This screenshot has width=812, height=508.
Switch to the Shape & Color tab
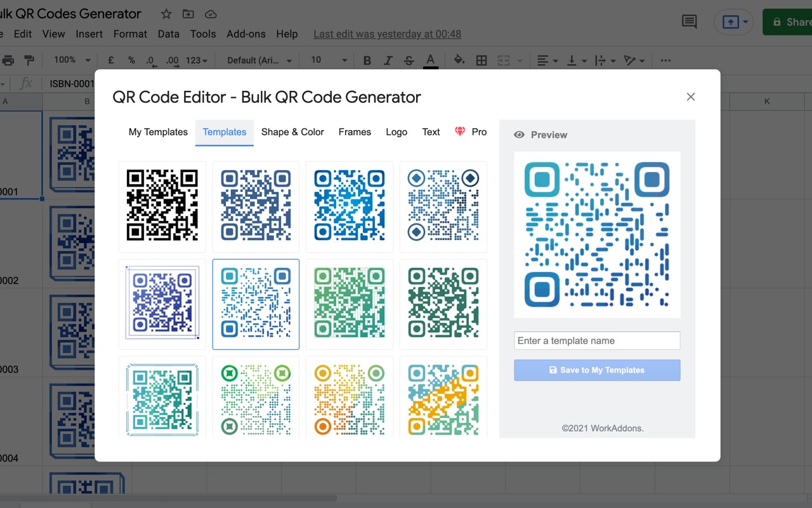coord(292,132)
